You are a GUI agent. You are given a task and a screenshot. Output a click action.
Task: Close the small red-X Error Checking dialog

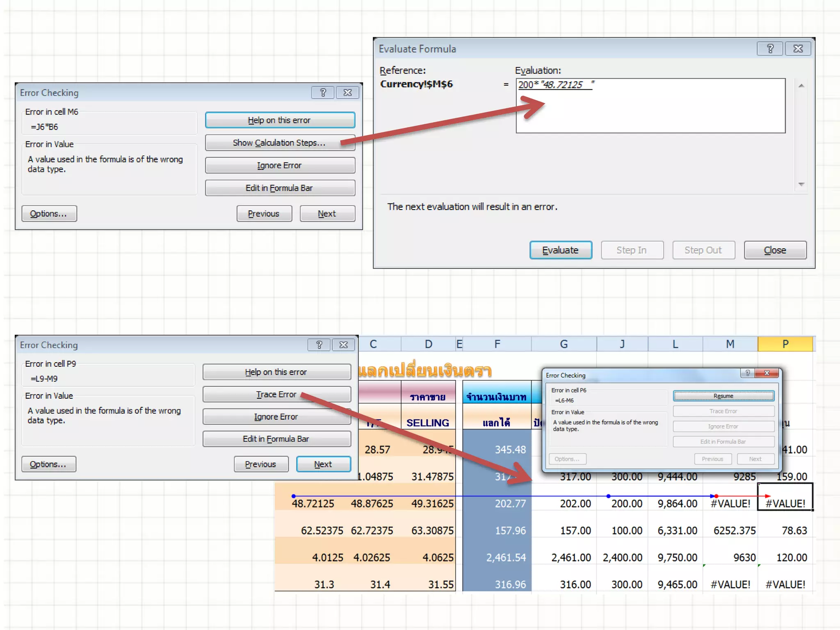pos(767,373)
